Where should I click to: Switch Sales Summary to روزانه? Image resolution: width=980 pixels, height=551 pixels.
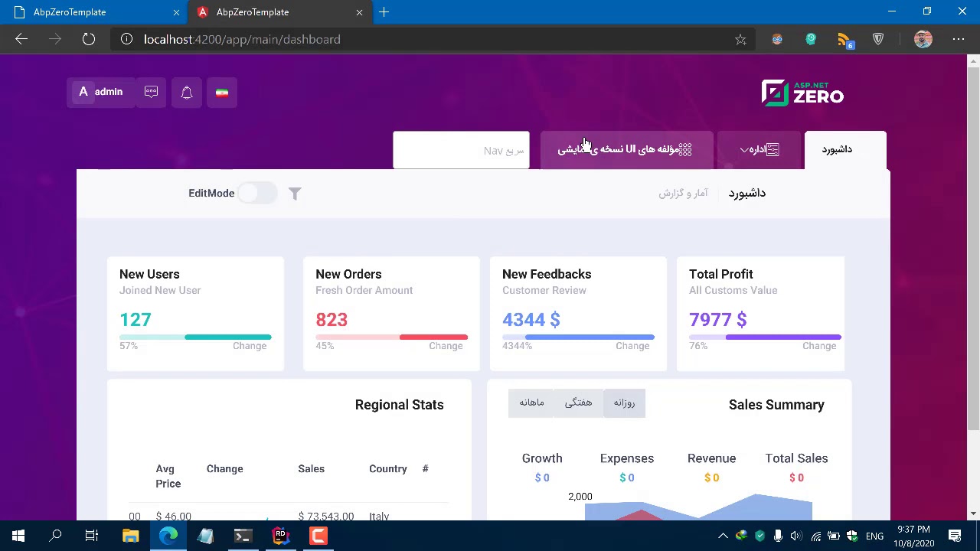pyautogui.click(x=624, y=403)
